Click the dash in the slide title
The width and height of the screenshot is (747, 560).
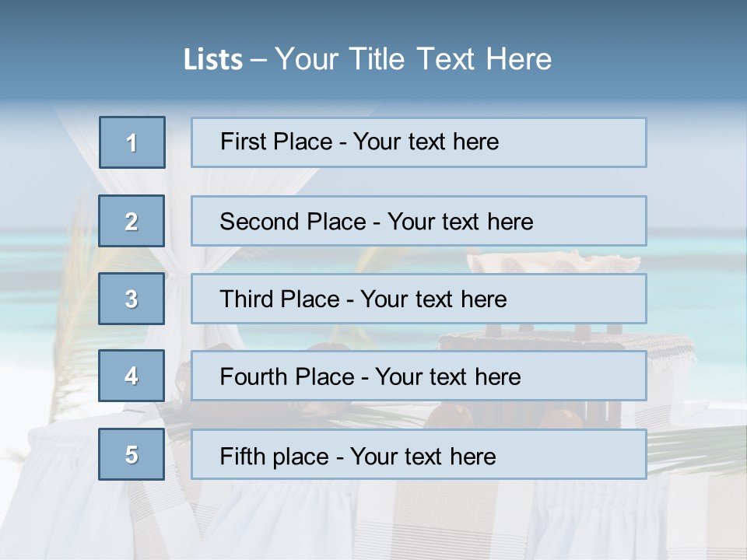258,60
